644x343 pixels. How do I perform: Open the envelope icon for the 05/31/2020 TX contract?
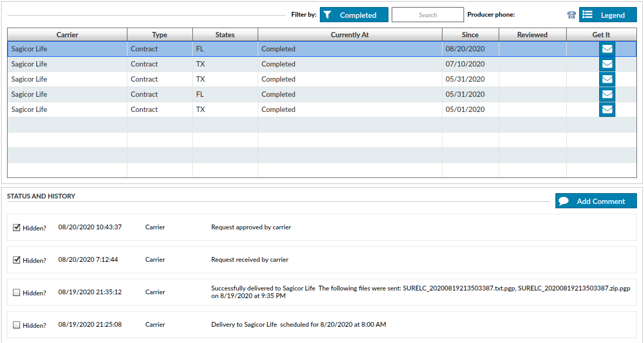(607, 80)
